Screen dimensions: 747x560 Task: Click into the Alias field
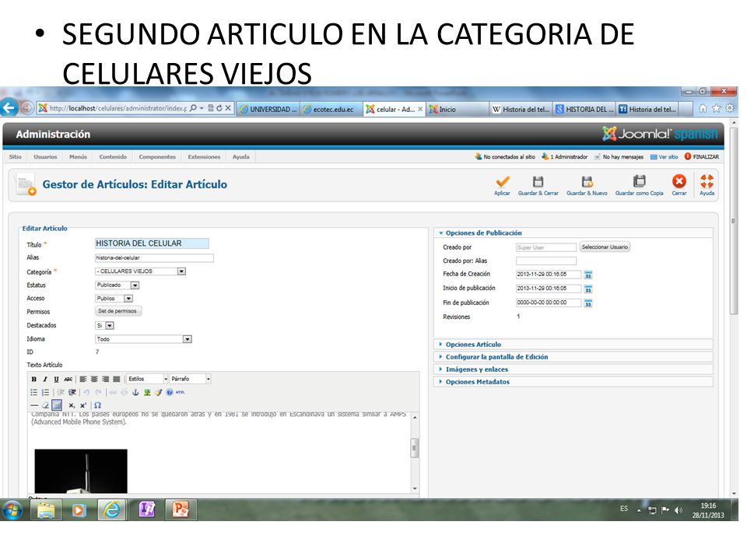(x=154, y=257)
